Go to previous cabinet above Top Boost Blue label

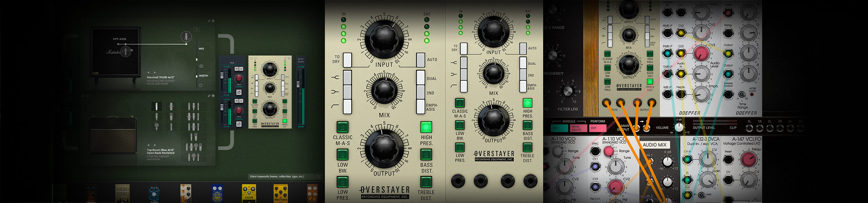148,145
